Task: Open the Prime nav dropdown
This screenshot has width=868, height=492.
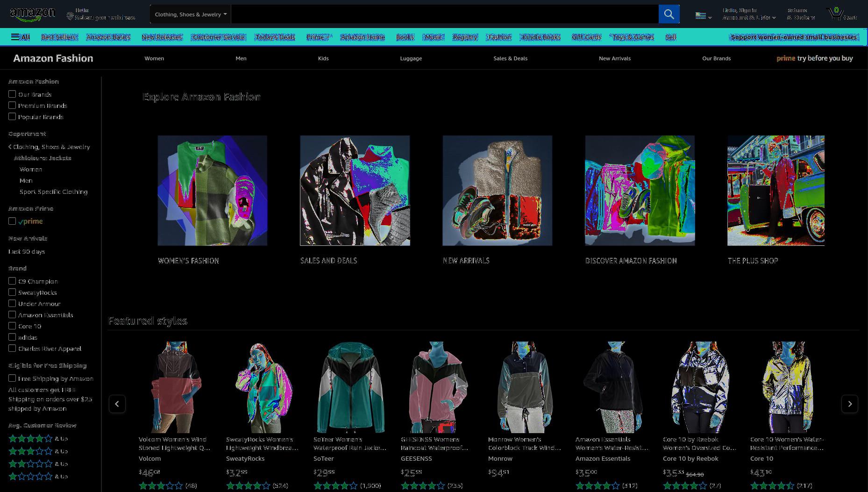Action: 319,37
